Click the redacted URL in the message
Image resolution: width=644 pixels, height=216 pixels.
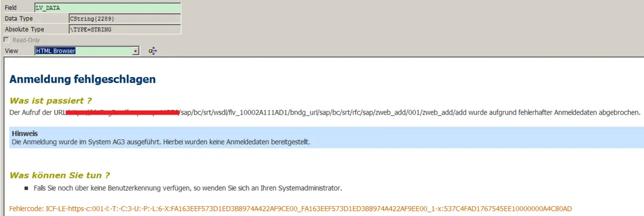pyautogui.click(x=123, y=112)
